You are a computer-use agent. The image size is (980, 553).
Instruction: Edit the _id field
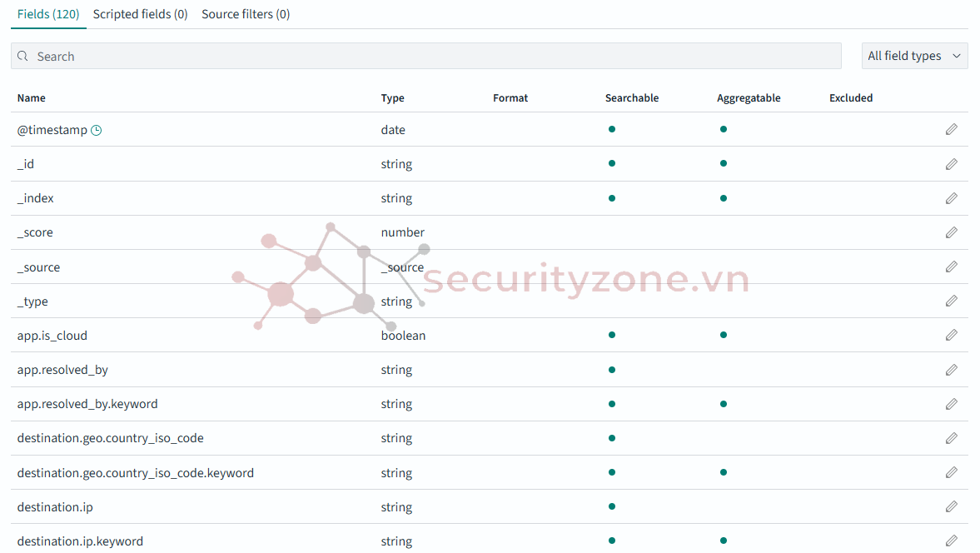tap(951, 164)
